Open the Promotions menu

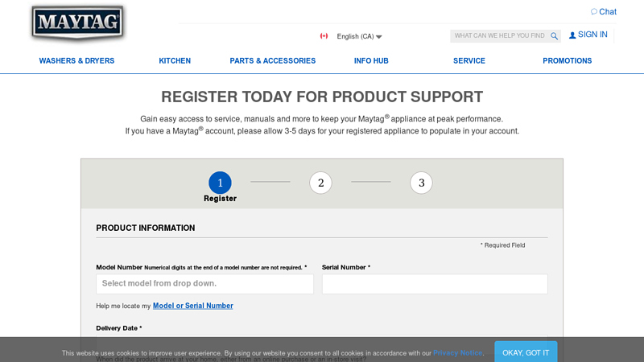coord(568,61)
